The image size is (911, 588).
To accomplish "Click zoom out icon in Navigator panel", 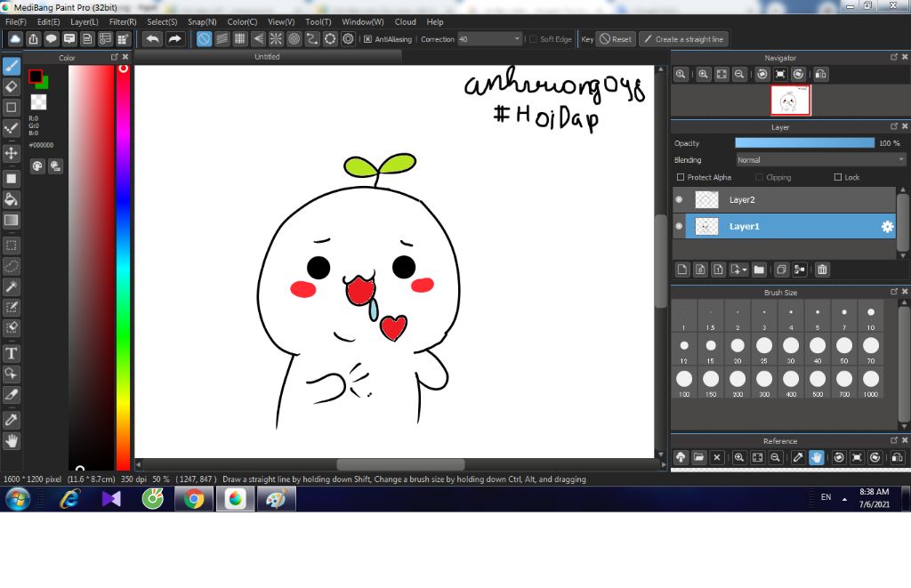I will (x=739, y=74).
